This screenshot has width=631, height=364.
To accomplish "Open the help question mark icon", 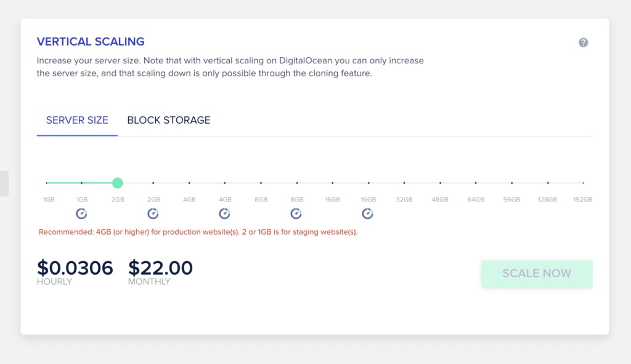I will pos(583,42).
